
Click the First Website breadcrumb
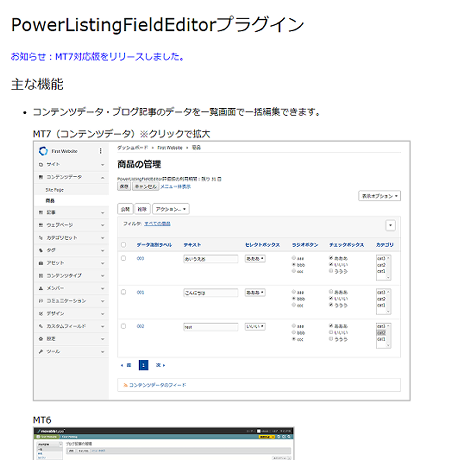(170, 148)
